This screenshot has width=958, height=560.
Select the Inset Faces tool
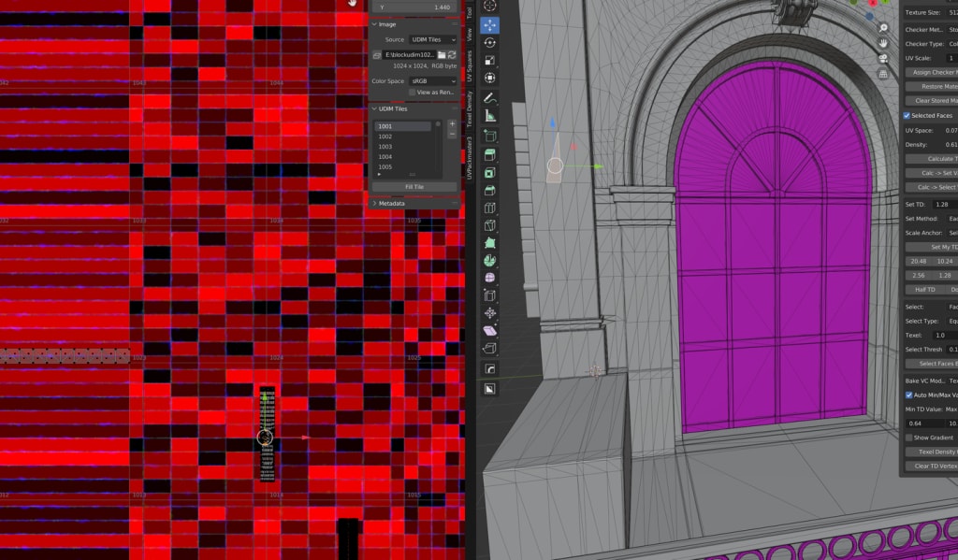click(489, 173)
